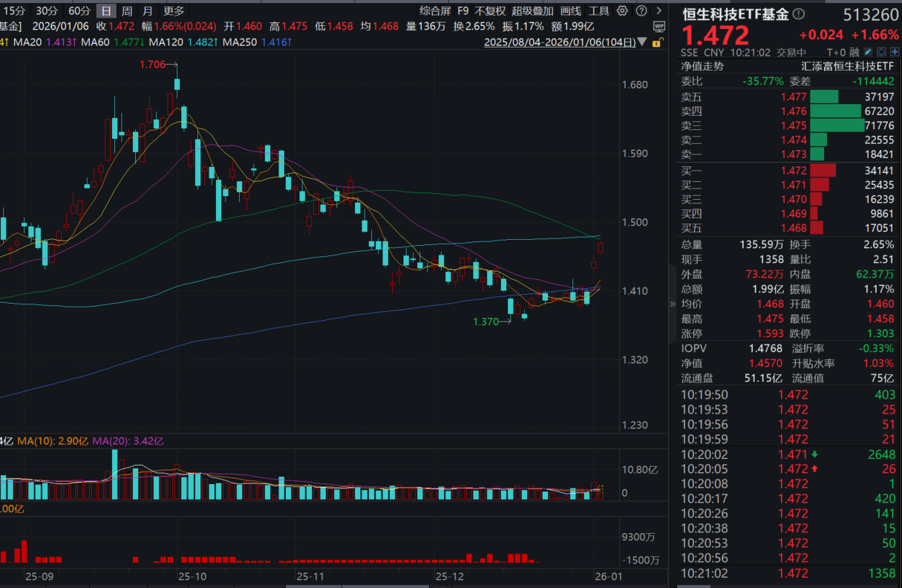Open the settings gear icon

click(621, 11)
